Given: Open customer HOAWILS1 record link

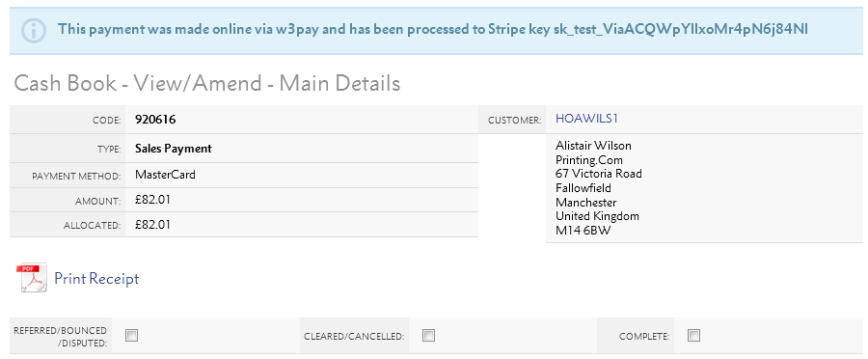Looking at the screenshot, I should 586,119.
